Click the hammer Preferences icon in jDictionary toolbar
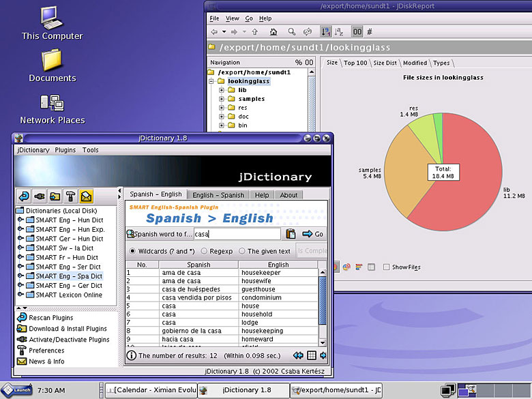This screenshot has width=532, height=399. 70,196
